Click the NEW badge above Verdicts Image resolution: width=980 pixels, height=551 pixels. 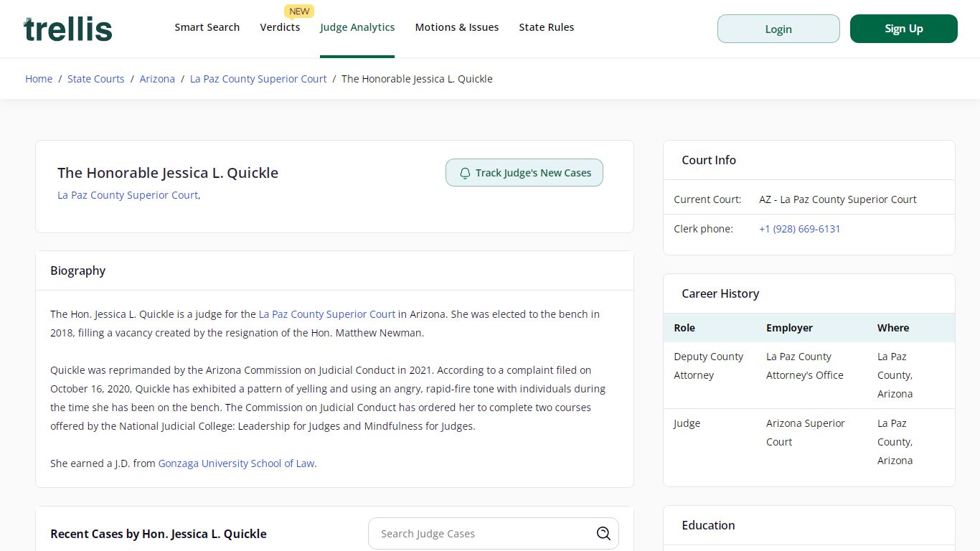299,11
